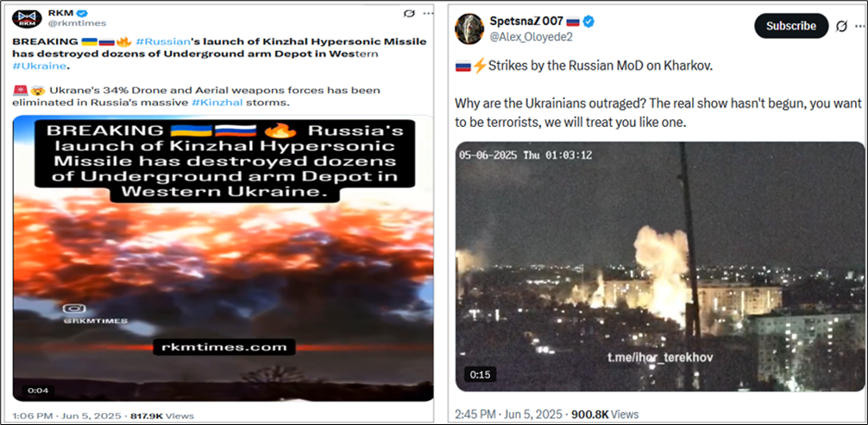This screenshot has height=425, width=868.
Task: Open RKM profile avatar
Action: (27, 18)
